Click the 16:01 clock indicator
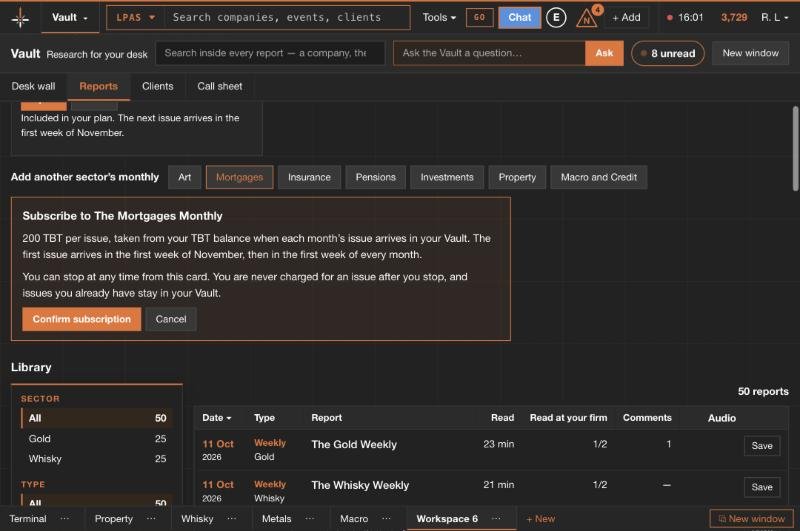The width and height of the screenshot is (800, 531). coord(685,18)
